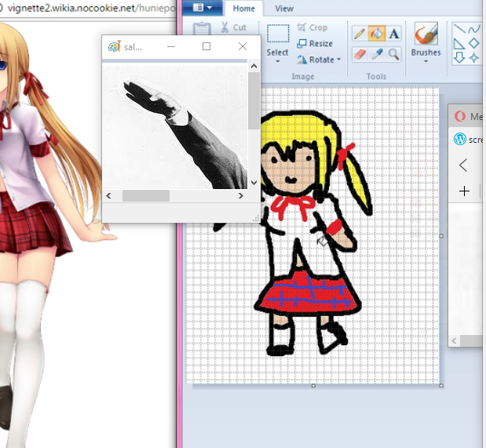Click the Crop button in Image group
Viewport: 486px width, 448px height.
pyautogui.click(x=312, y=27)
